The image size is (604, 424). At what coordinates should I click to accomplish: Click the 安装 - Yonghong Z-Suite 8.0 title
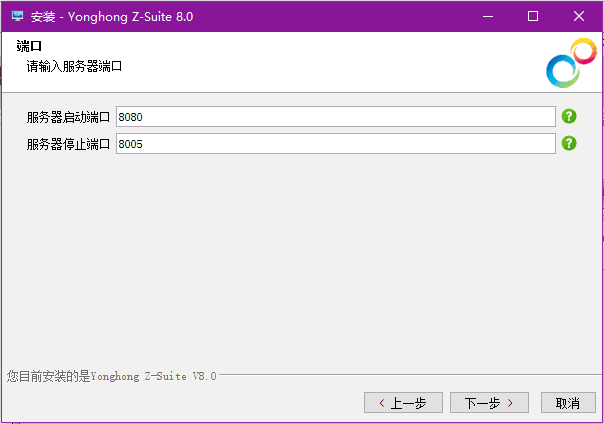click(x=112, y=17)
